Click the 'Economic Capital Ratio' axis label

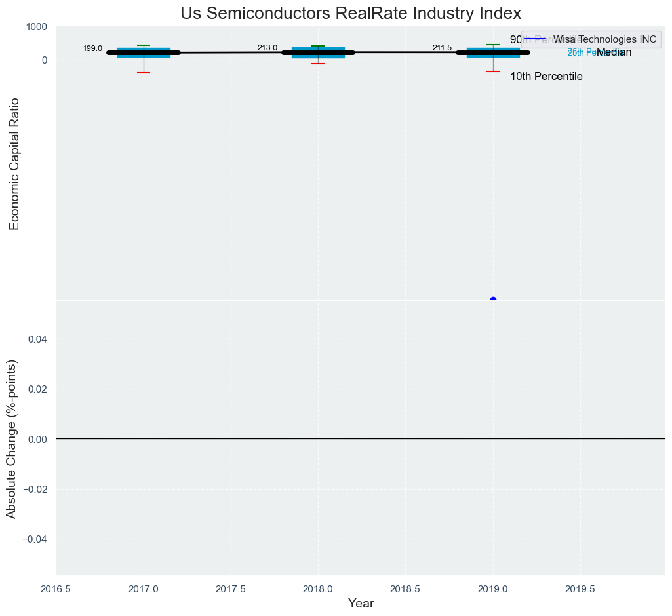(x=14, y=164)
